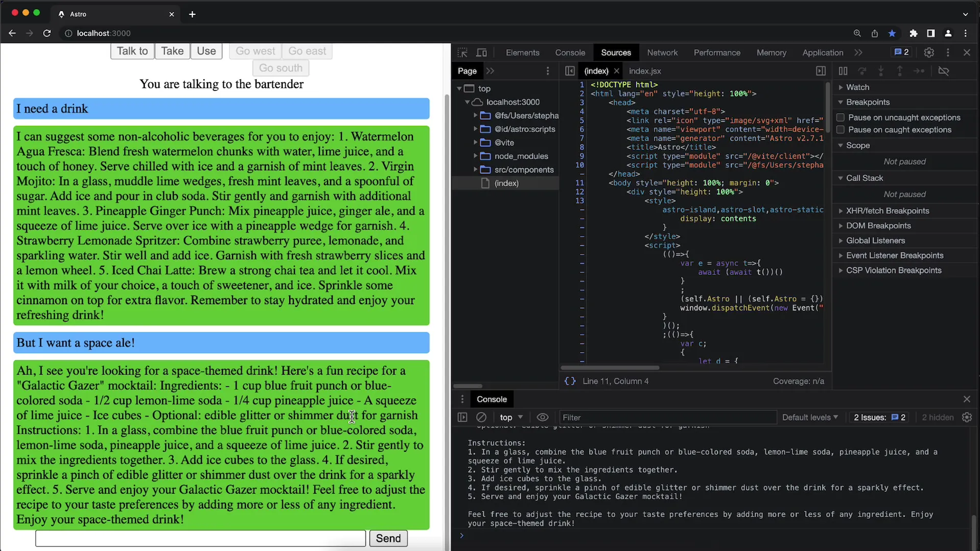Open Chrome extensions puzzle icon
Screen dimensions: 980x551
click(x=914, y=33)
